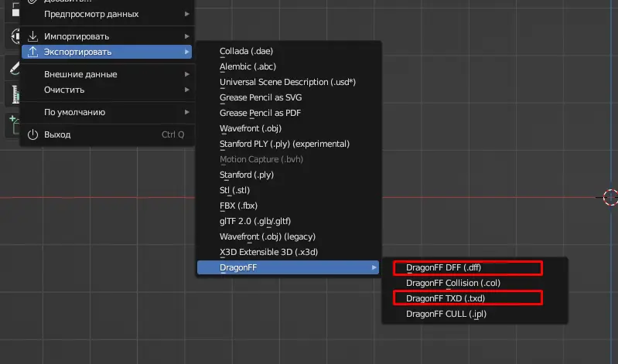Expand the Внешние данные submenu arrow
The width and height of the screenshot is (618, 364).
pos(186,74)
